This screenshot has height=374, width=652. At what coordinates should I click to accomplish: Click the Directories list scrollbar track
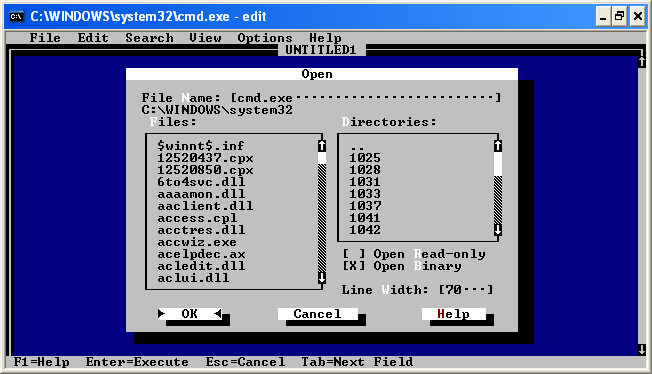pyautogui.click(x=498, y=200)
